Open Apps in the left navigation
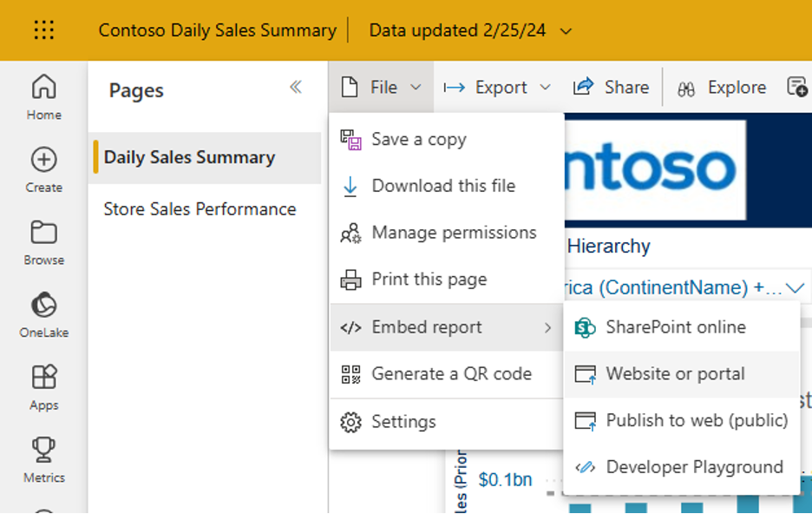The width and height of the screenshot is (812, 514). [44, 387]
